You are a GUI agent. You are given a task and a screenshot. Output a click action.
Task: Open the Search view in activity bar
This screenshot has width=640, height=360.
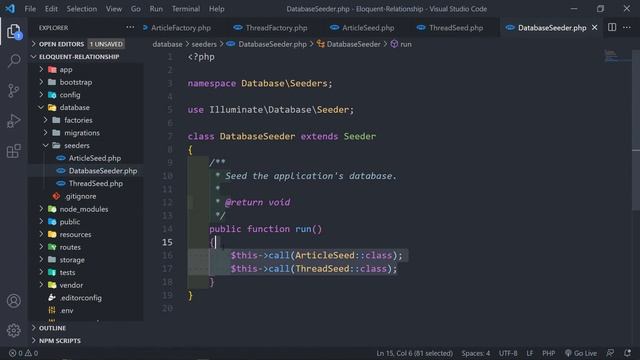coord(14,61)
